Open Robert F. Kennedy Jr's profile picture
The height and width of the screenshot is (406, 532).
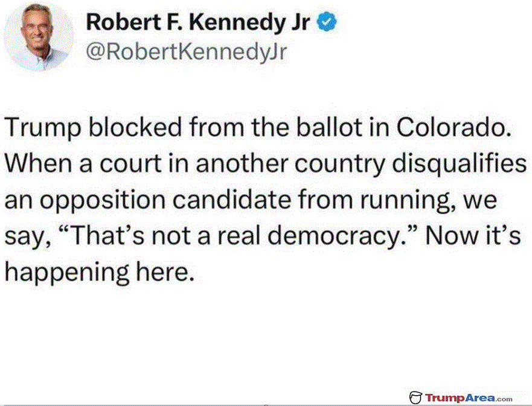(39, 37)
